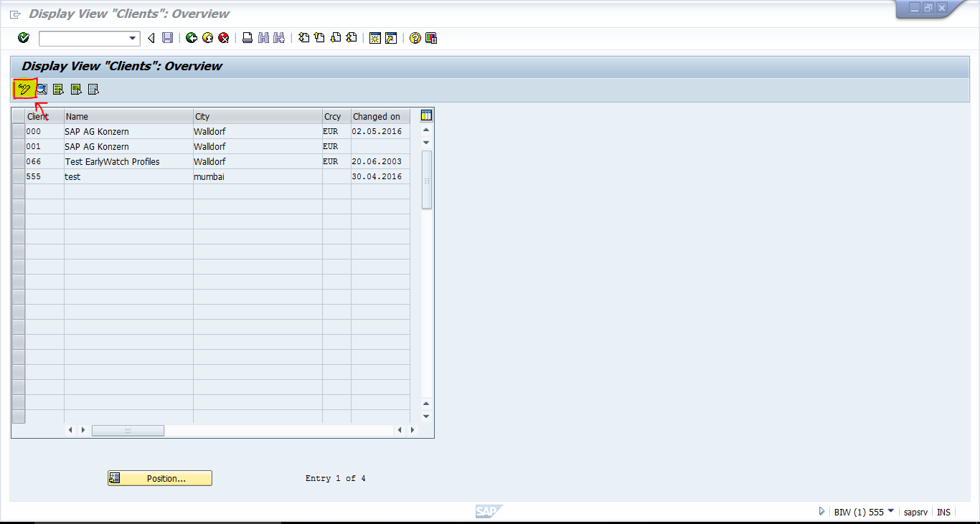This screenshot has width=980, height=524.
Task: Click the Next Page icon
Action: [x=335, y=38]
